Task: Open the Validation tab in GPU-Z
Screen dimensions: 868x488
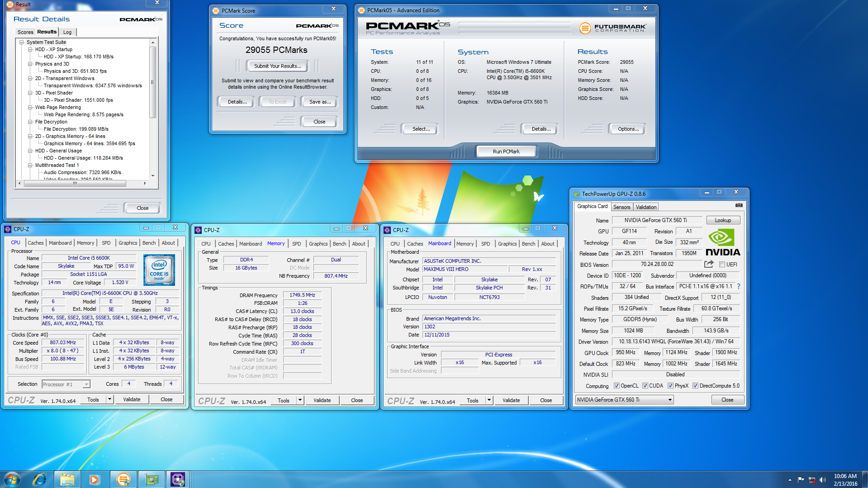Action: pyautogui.click(x=646, y=207)
